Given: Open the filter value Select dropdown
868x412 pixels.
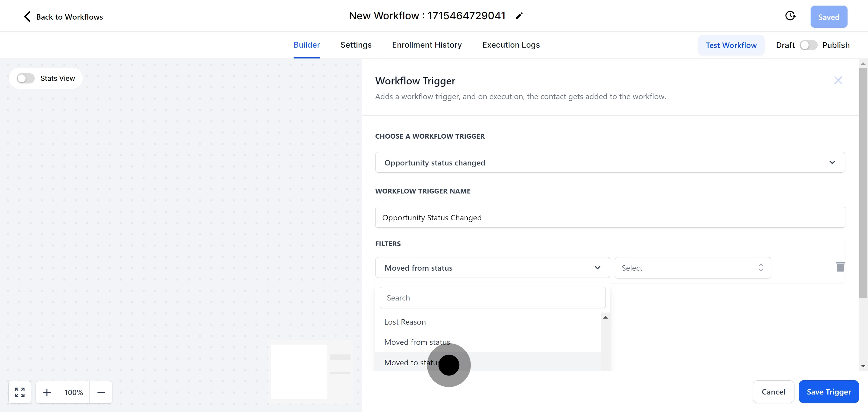Looking at the screenshot, I should coord(693,268).
